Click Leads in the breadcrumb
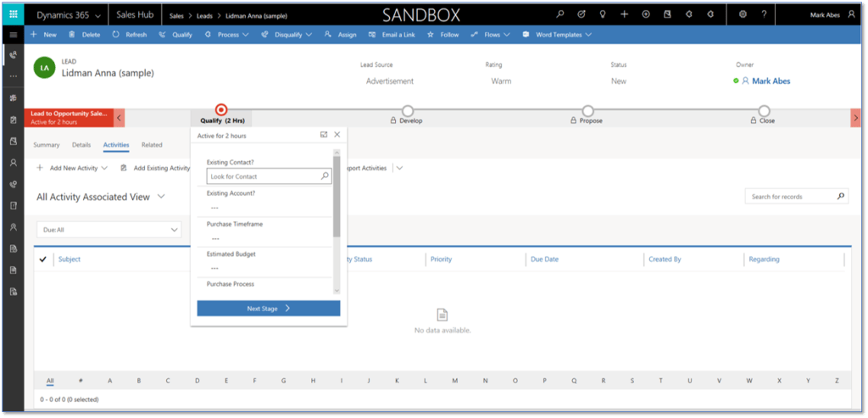The image size is (868, 418). point(205,16)
